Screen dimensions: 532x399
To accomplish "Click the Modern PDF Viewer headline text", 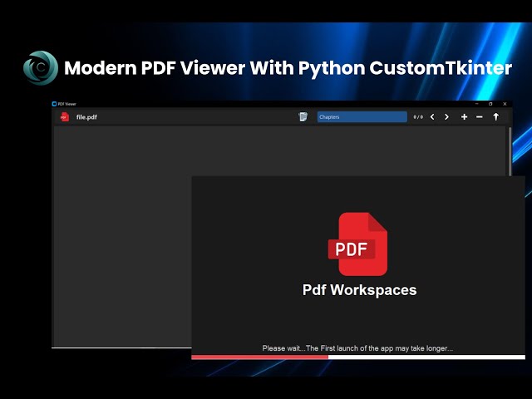I will pos(288,68).
